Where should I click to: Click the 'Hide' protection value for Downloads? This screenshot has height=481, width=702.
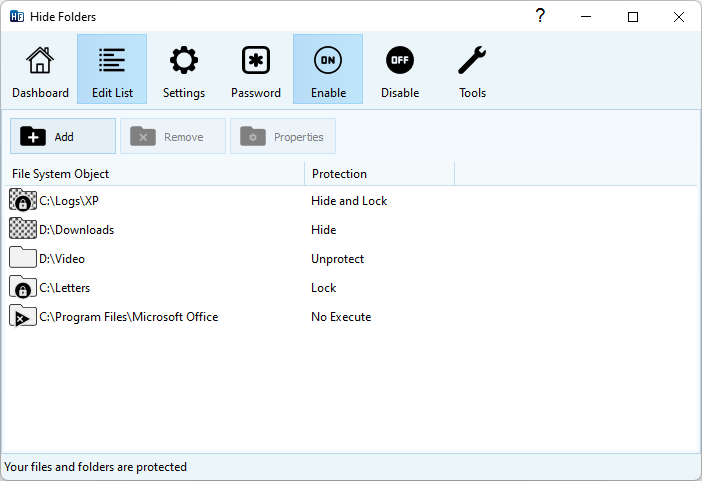323,230
